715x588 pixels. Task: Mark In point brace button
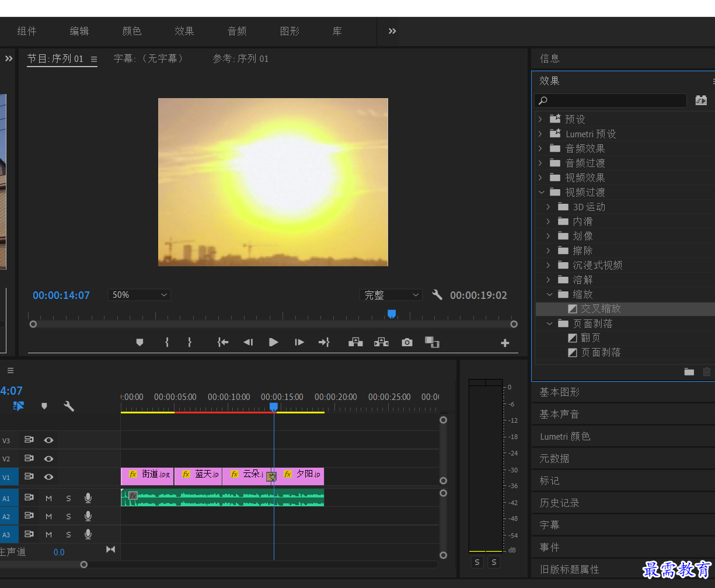pyautogui.click(x=167, y=343)
